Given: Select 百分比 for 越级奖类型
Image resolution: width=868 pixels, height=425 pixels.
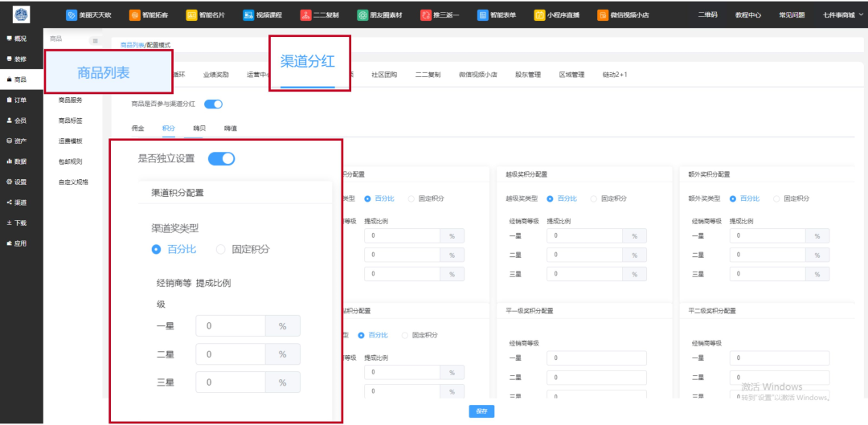Looking at the screenshot, I should pyautogui.click(x=562, y=198).
